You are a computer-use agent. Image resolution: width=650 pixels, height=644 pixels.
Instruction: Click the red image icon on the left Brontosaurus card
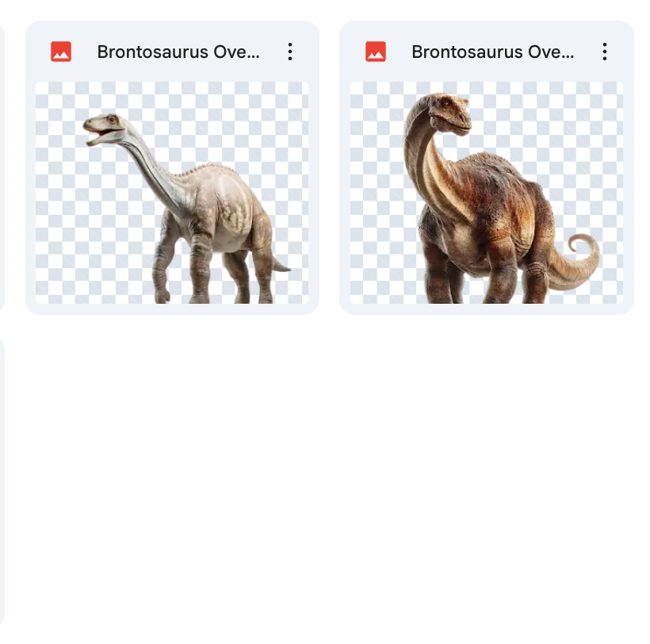coord(61,52)
